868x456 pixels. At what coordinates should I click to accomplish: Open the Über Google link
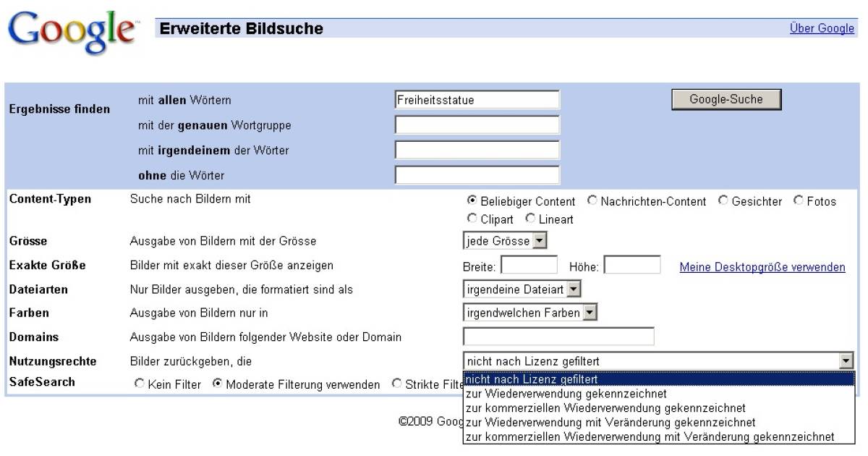pyautogui.click(x=822, y=28)
